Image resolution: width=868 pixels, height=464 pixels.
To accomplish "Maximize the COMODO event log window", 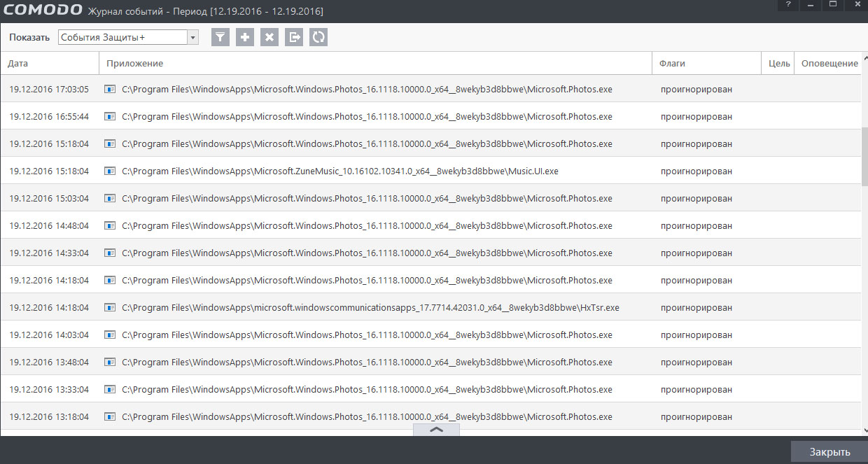I will 833,5.
